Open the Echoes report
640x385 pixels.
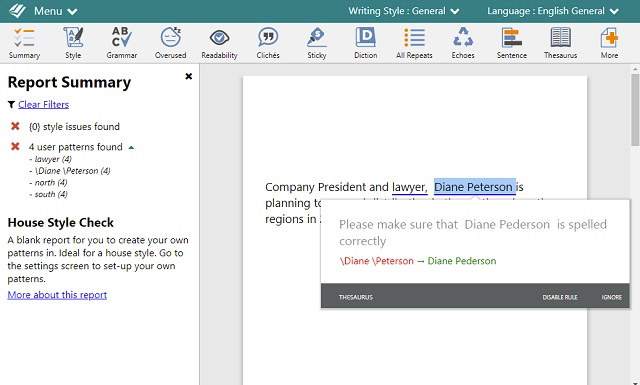[463, 43]
